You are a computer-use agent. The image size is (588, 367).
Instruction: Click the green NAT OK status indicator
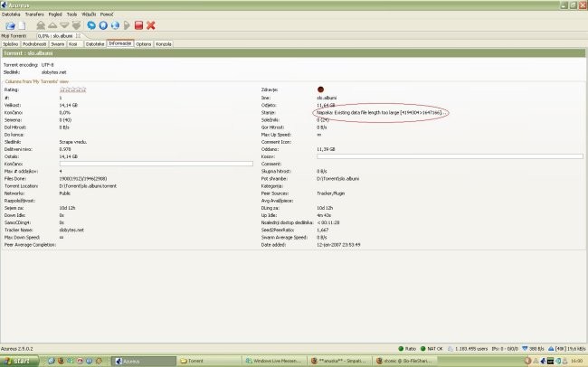(x=432, y=349)
